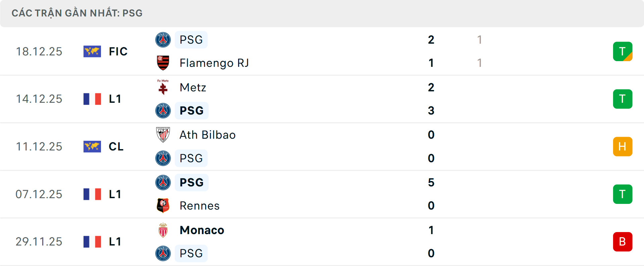Click PSG crest in Flamengo match

click(163, 40)
